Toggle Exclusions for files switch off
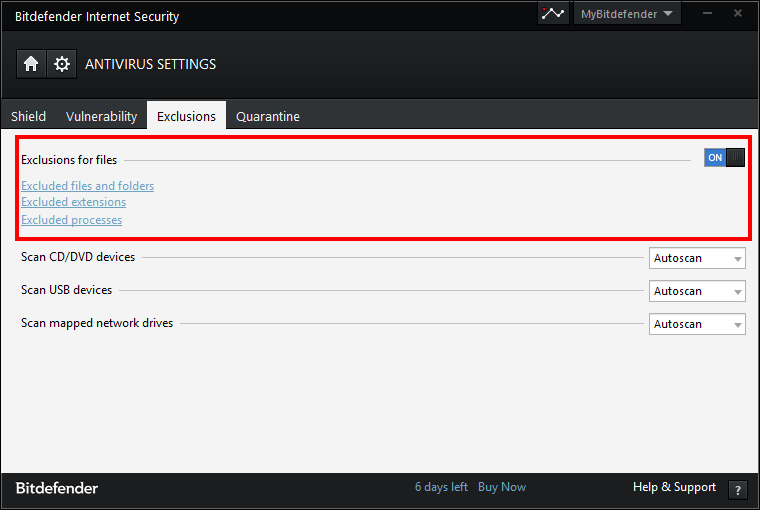Image resolution: width=760 pixels, height=510 pixels. [725, 157]
